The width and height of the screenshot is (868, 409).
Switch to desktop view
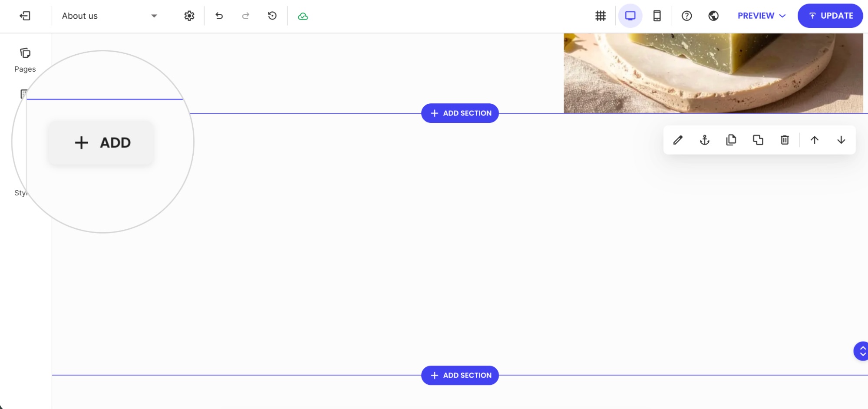pyautogui.click(x=630, y=16)
